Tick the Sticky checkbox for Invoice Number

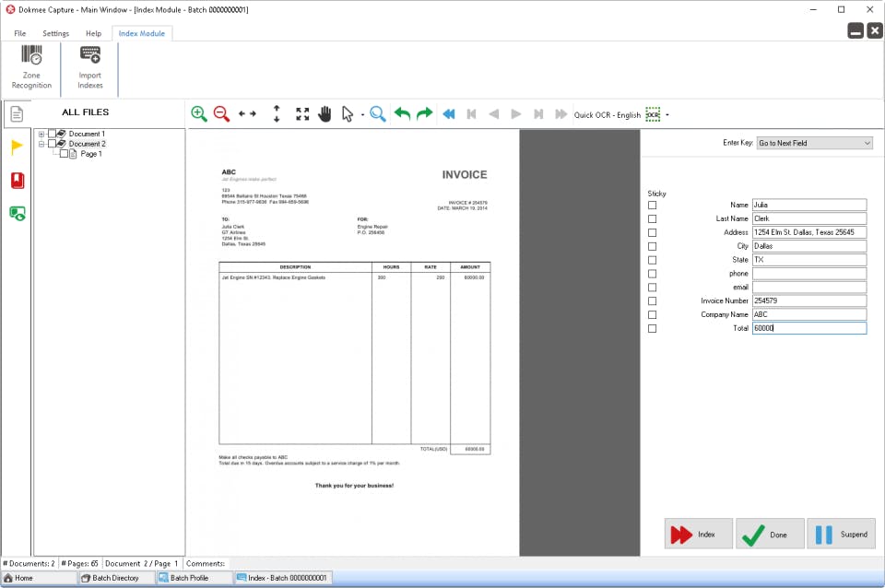[x=653, y=301]
